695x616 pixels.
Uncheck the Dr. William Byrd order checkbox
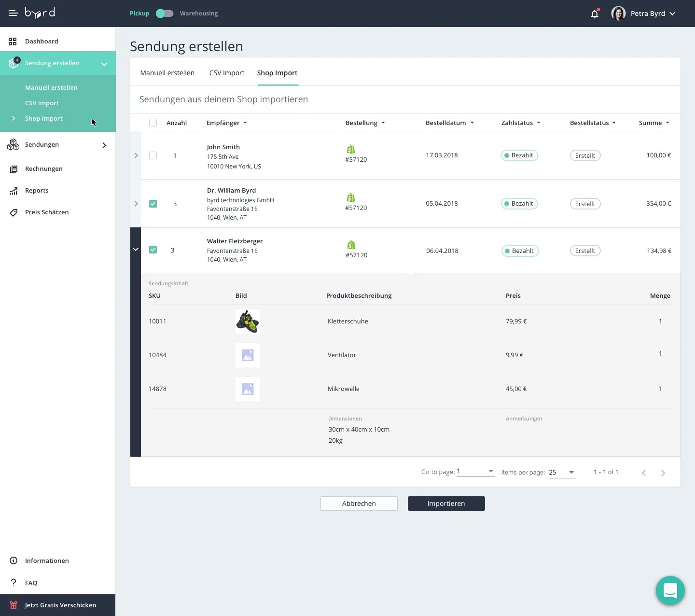tap(153, 204)
